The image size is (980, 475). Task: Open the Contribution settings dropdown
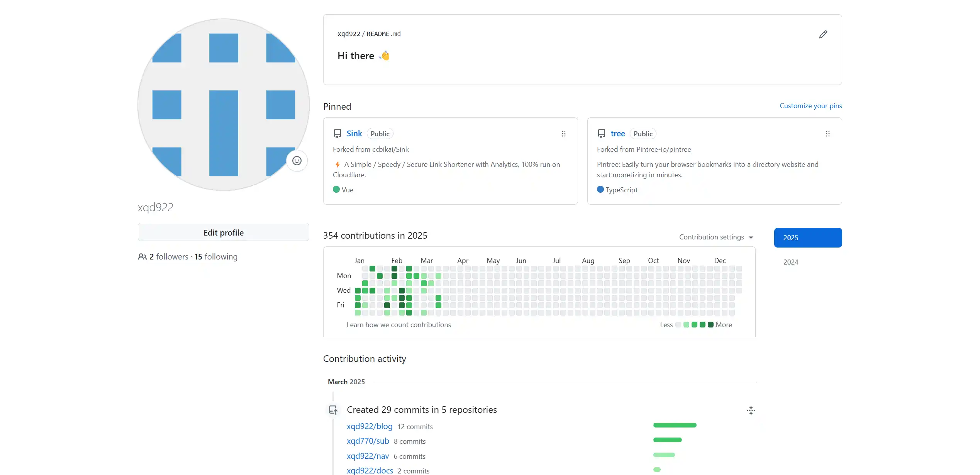(x=716, y=237)
